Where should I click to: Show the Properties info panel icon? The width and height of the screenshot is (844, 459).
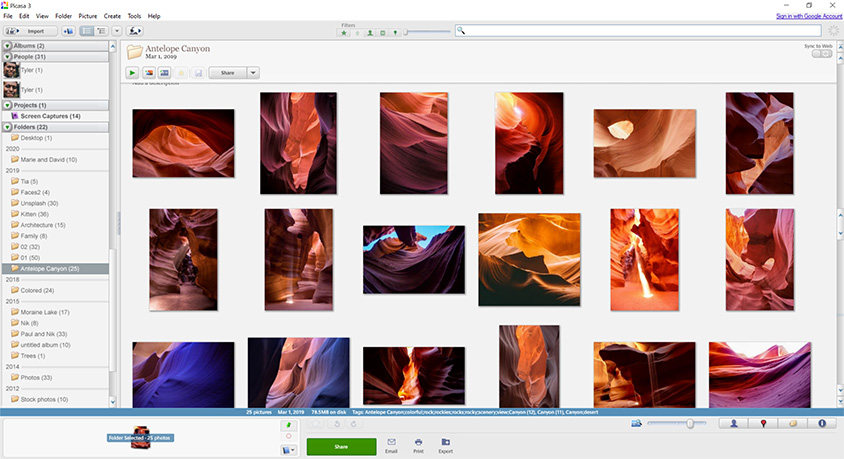click(x=822, y=423)
